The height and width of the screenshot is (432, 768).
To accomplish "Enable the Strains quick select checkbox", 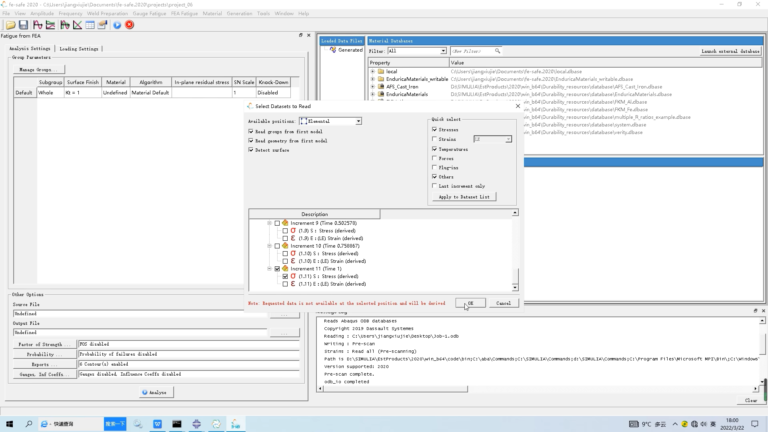I will [434, 139].
